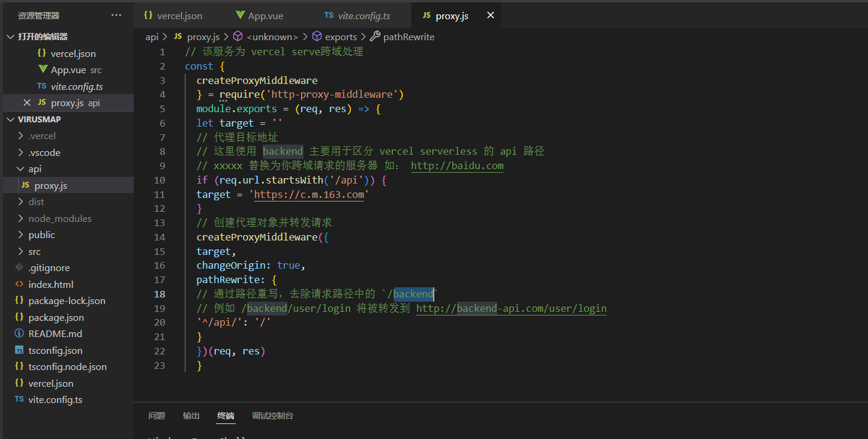This screenshot has height=439, width=868.
Task: Open the explorer more actions ellipsis
Action: 116,16
